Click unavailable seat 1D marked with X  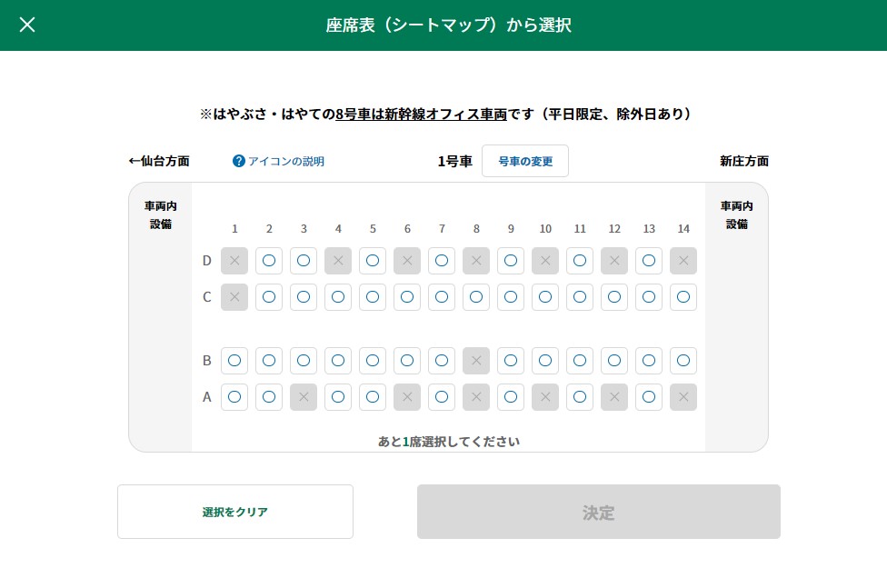point(234,261)
